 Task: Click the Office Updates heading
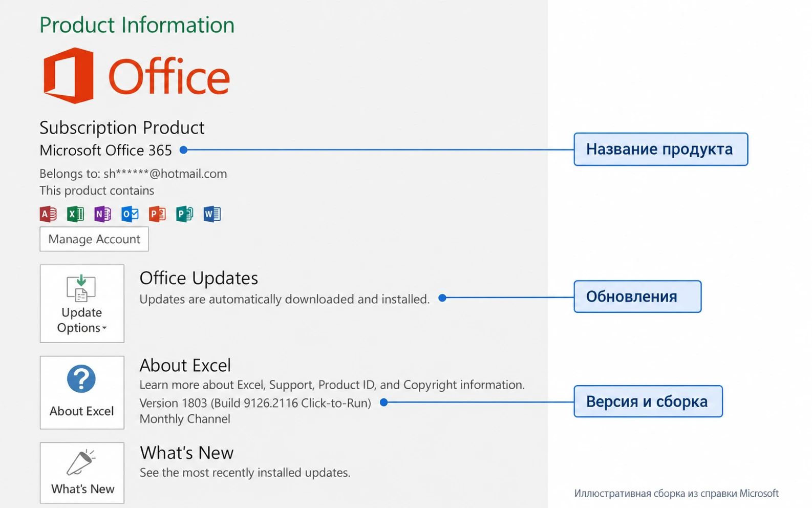[199, 278]
